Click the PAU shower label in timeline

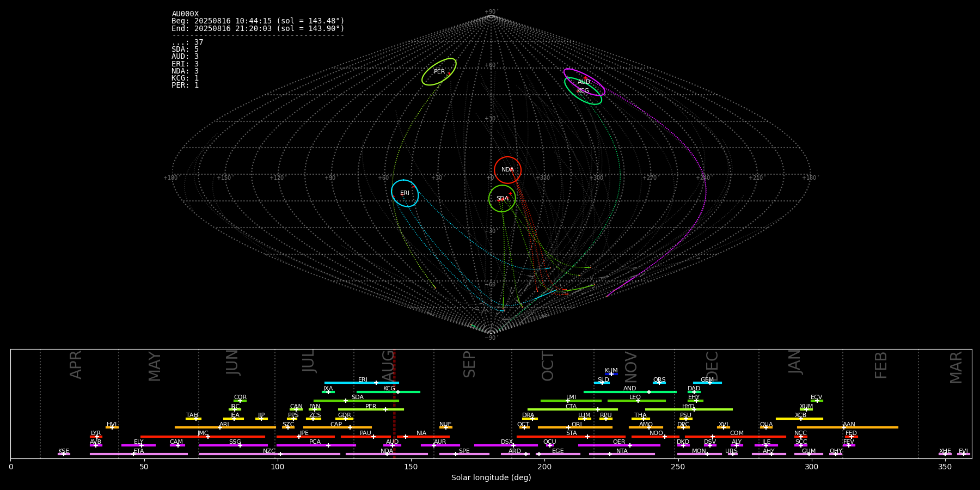coord(366,433)
